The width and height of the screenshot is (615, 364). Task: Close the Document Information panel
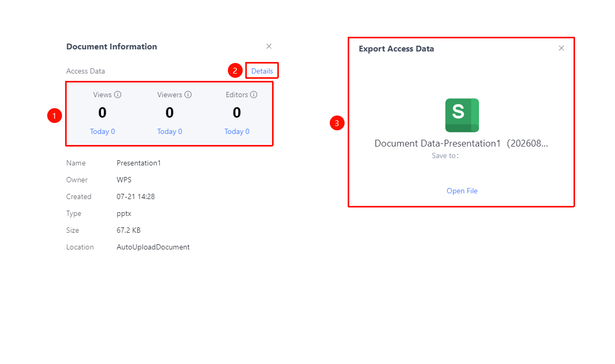269,46
